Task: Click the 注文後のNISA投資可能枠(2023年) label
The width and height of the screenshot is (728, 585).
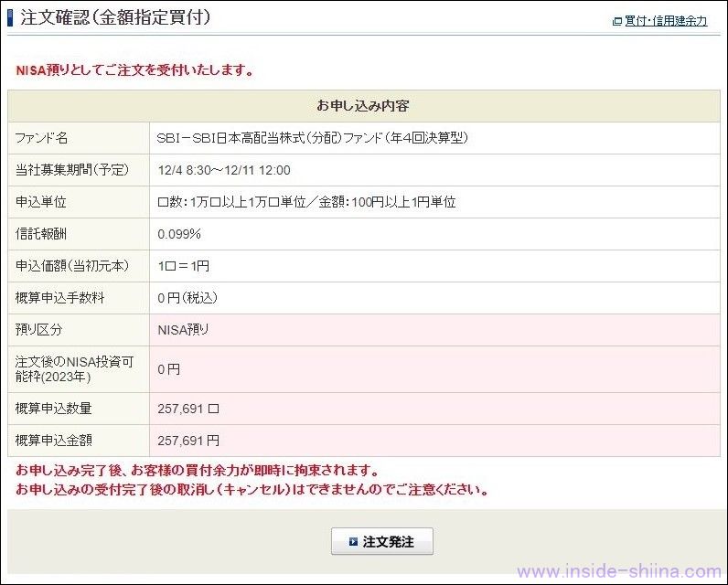Action: pyautogui.click(x=74, y=368)
